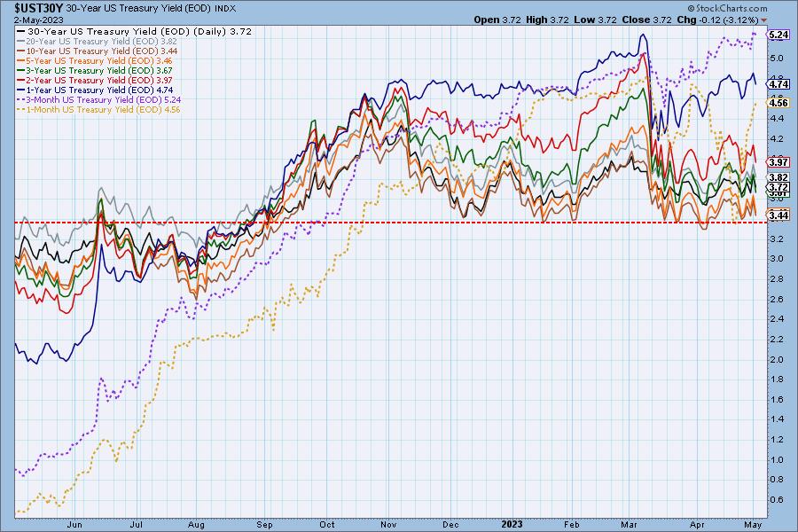This screenshot has width=798, height=532.
Task: Click the Apr month label on time axis
Action: [697, 524]
